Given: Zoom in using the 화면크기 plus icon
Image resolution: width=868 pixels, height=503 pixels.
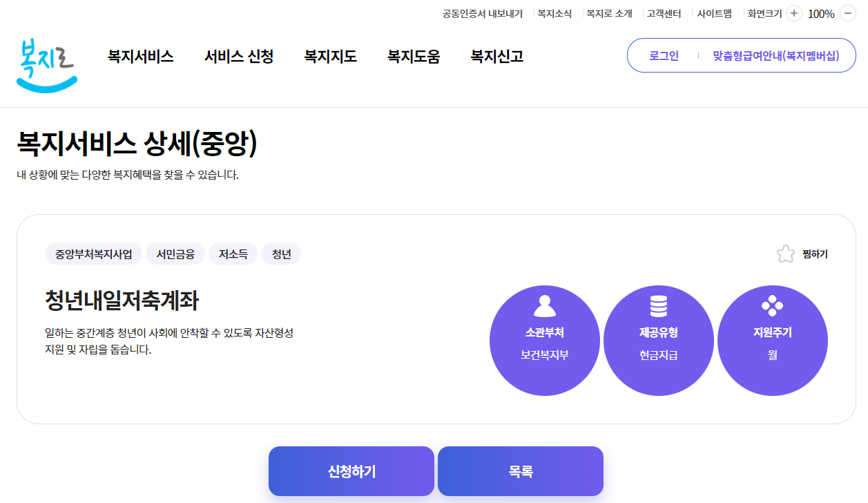Looking at the screenshot, I should (x=793, y=13).
